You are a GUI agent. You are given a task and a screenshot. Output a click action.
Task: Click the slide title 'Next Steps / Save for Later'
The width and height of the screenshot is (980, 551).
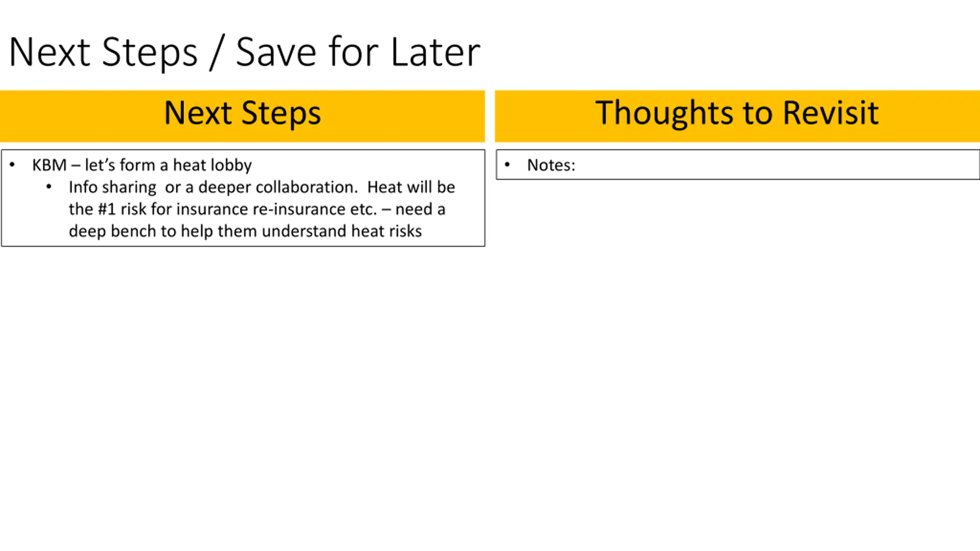[x=244, y=52]
